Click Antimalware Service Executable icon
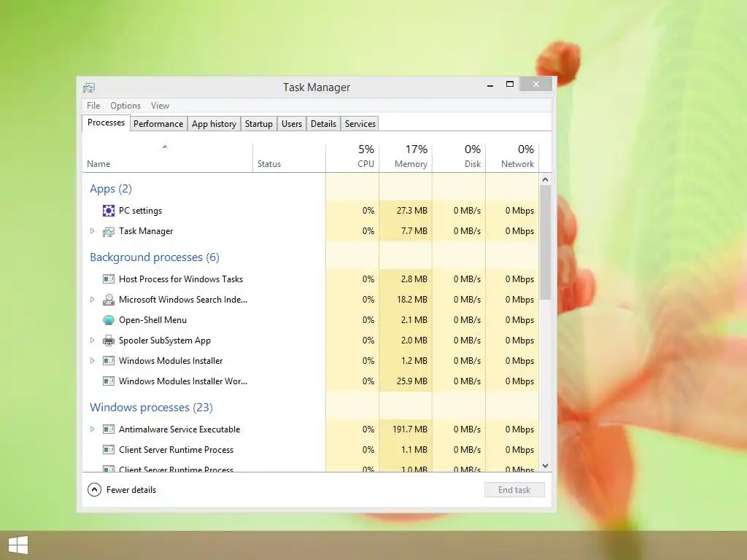Screen dimensions: 747x560 pos(109,429)
